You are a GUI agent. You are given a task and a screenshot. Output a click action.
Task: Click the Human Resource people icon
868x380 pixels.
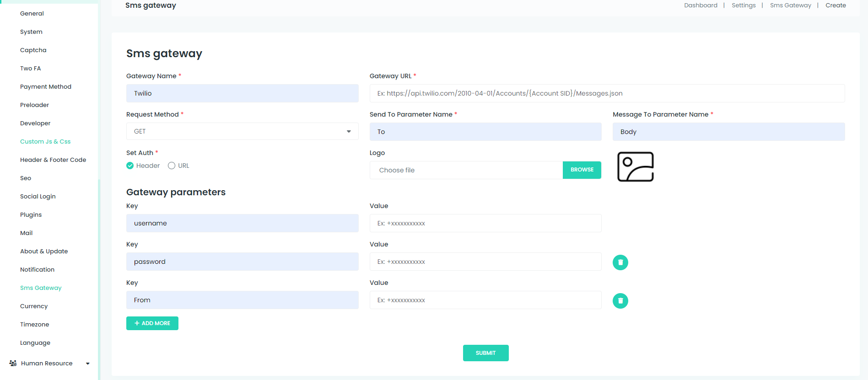click(13, 363)
